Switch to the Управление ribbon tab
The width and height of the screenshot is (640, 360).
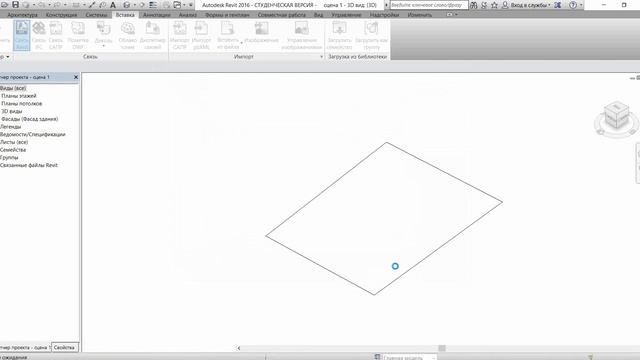(x=346, y=15)
